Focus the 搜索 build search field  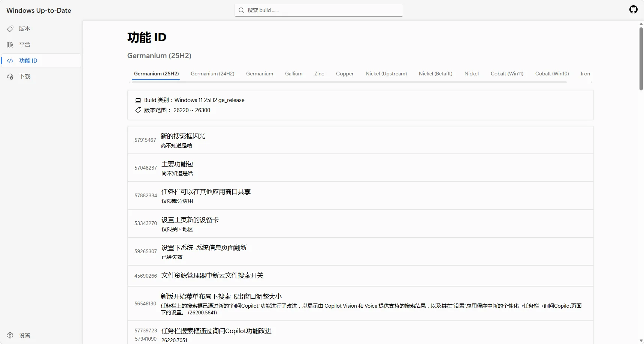pyautogui.click(x=319, y=10)
